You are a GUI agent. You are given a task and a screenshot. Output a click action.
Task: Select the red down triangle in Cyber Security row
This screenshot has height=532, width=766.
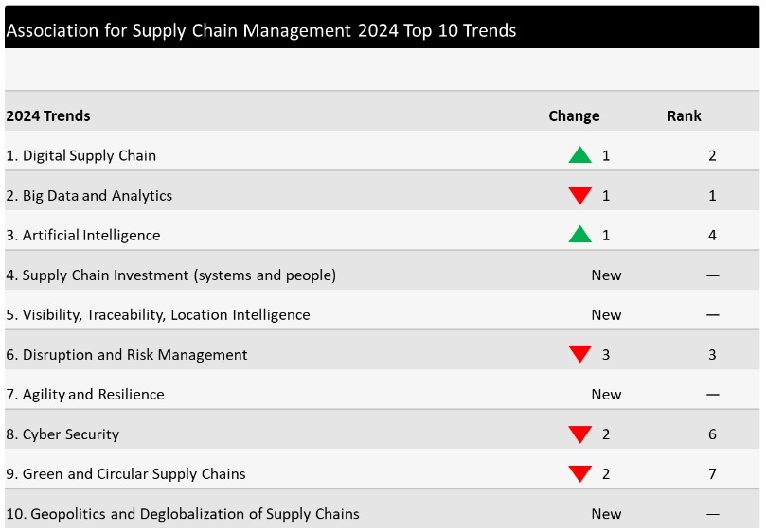579,434
